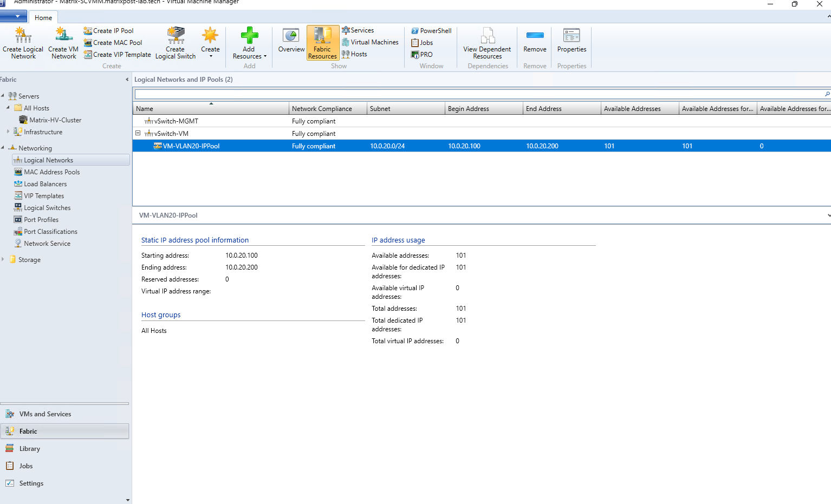Open the PowerShell window
This screenshot has width=831, height=504.
point(431,31)
